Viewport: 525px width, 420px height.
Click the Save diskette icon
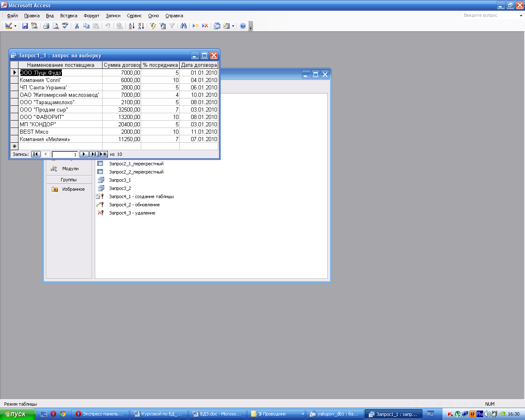[x=25, y=26]
